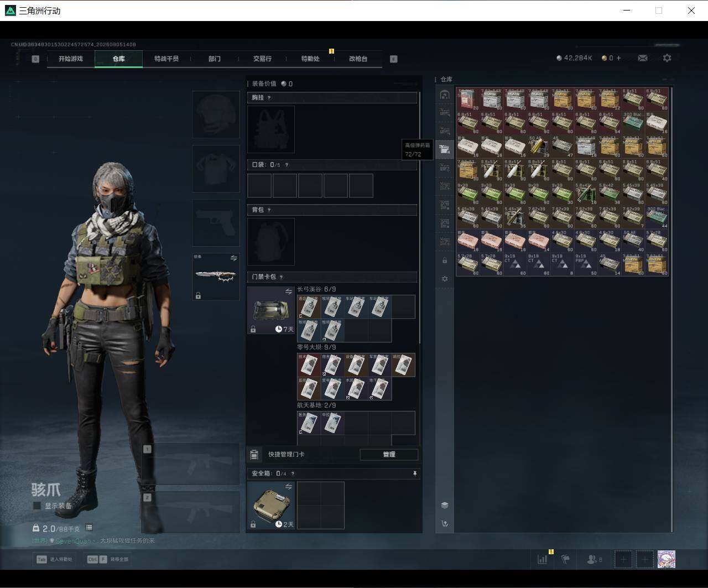This screenshot has width=708, height=588.
Task: Select the .50 AE bullet stack of 29
Action: (x=539, y=146)
